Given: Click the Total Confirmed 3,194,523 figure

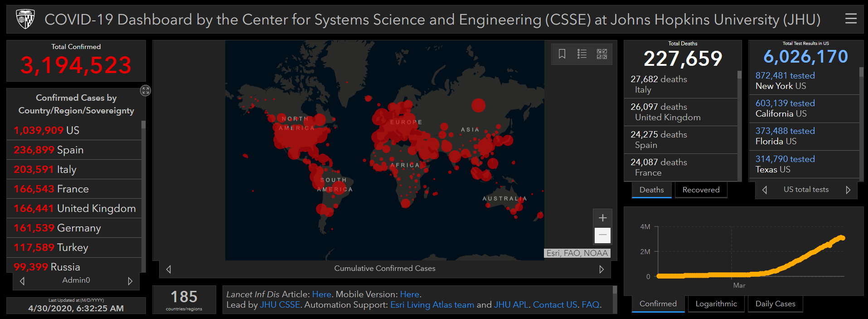Looking at the screenshot, I should (x=76, y=65).
